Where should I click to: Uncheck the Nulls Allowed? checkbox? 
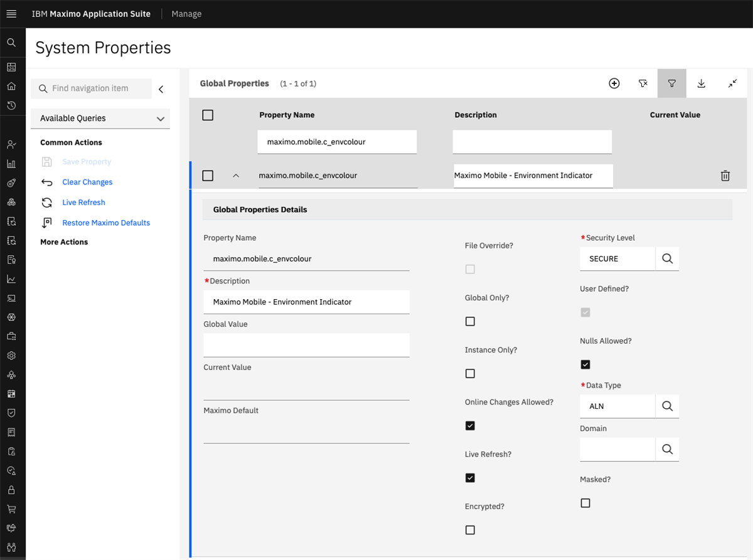pos(585,364)
